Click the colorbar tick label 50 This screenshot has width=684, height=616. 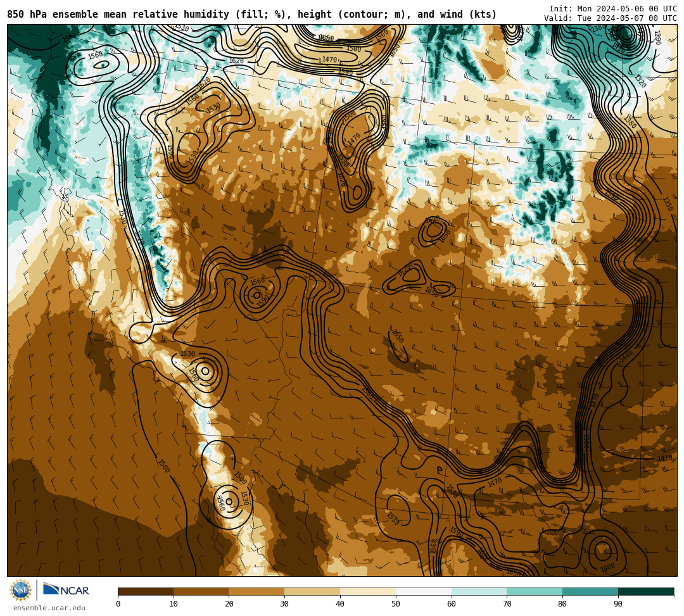[x=396, y=604]
